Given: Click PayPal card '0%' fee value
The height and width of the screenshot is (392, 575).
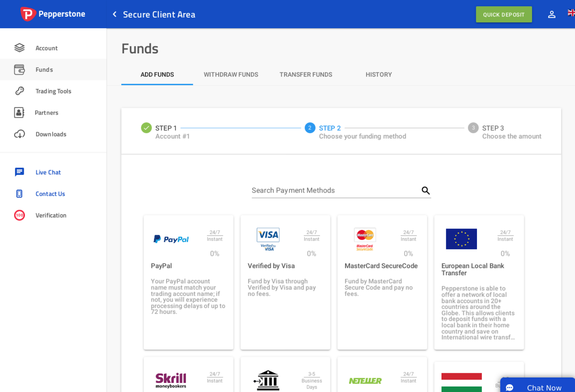Looking at the screenshot, I should click(x=215, y=254).
